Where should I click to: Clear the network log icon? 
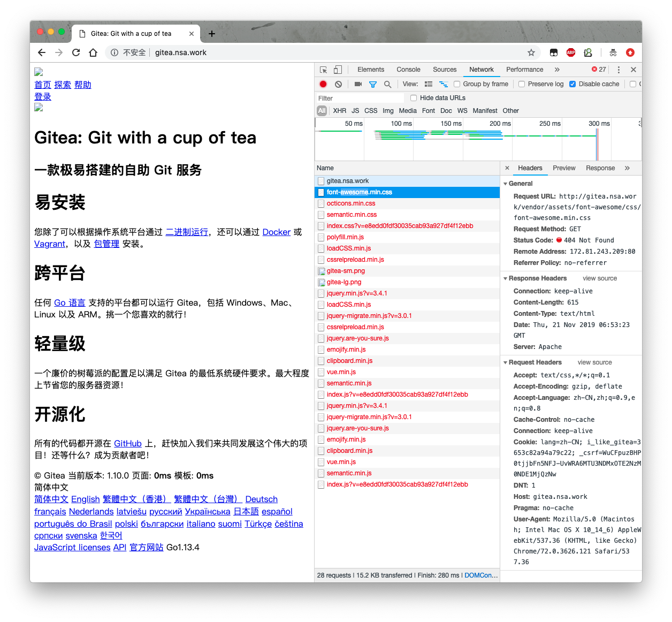338,84
